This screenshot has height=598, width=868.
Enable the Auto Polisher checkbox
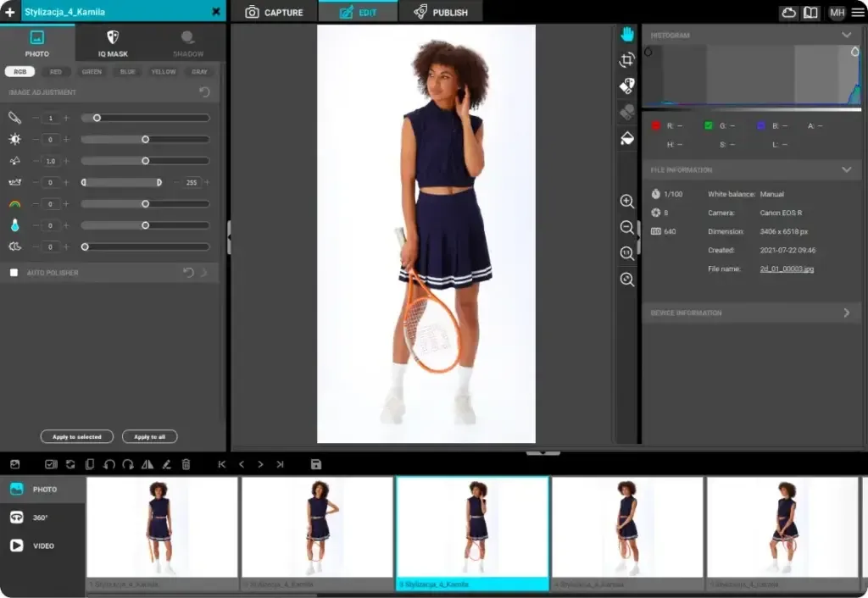pyautogui.click(x=14, y=273)
